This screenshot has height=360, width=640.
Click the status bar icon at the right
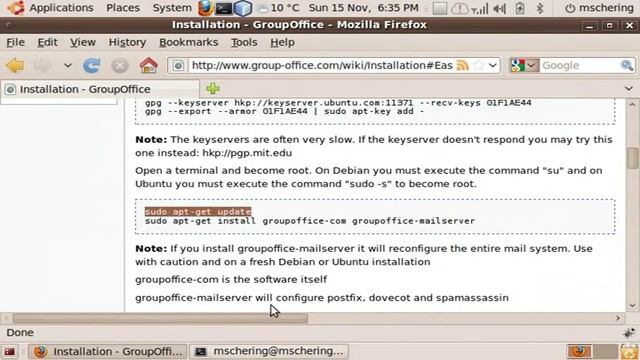tap(629, 333)
